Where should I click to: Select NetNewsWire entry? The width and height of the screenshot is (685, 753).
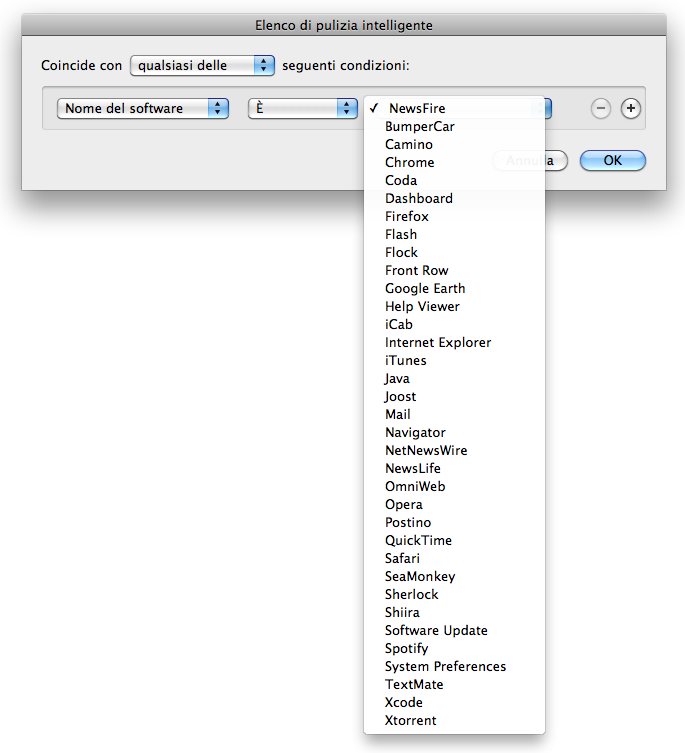tap(454, 450)
